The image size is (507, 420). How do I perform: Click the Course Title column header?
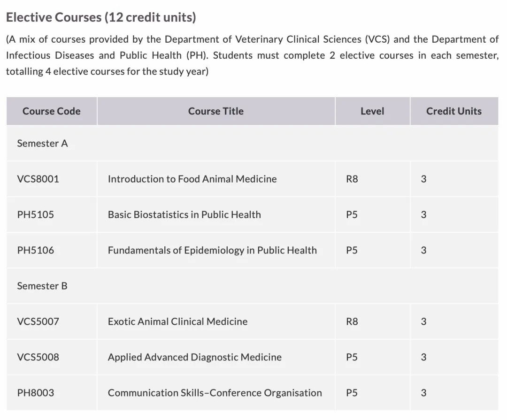(x=216, y=111)
